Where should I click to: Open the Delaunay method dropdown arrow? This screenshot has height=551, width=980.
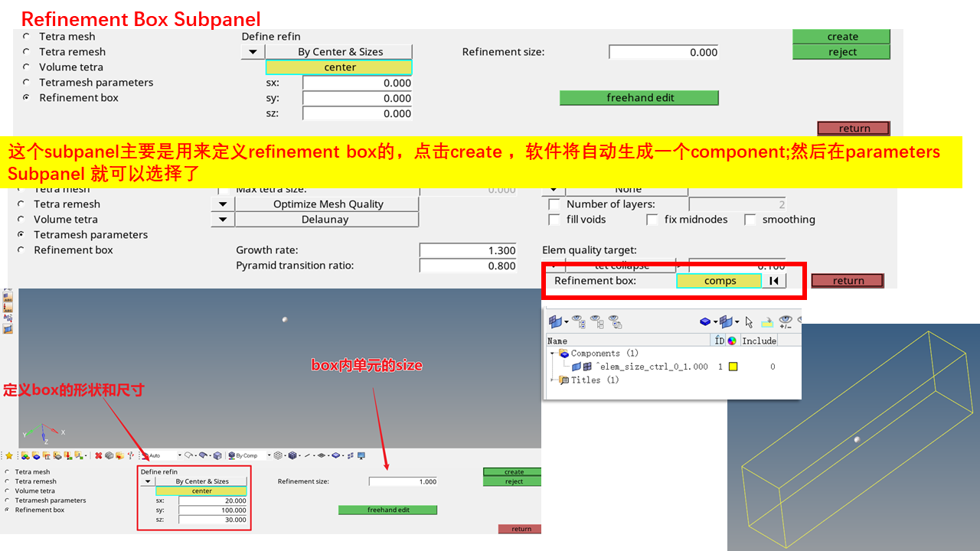tap(223, 220)
